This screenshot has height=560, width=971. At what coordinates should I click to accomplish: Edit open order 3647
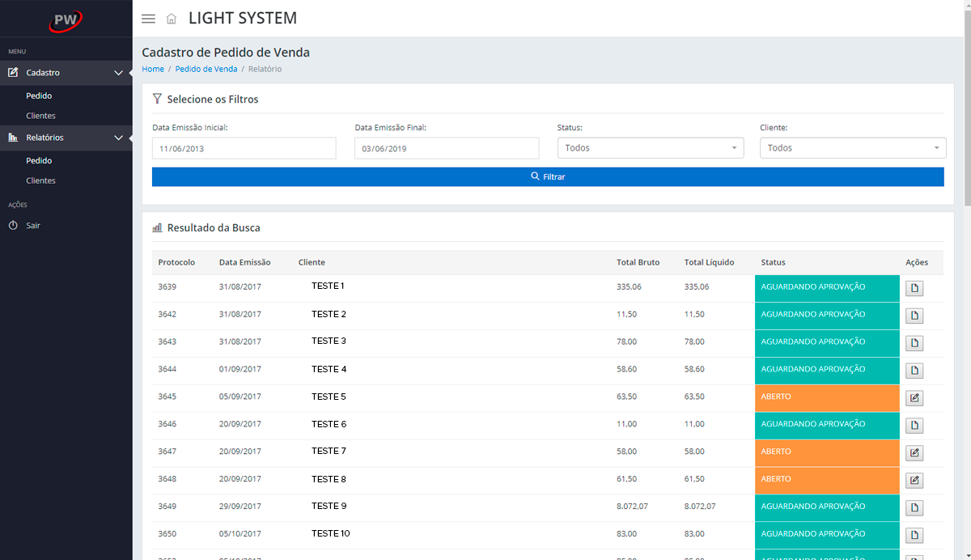click(x=914, y=454)
